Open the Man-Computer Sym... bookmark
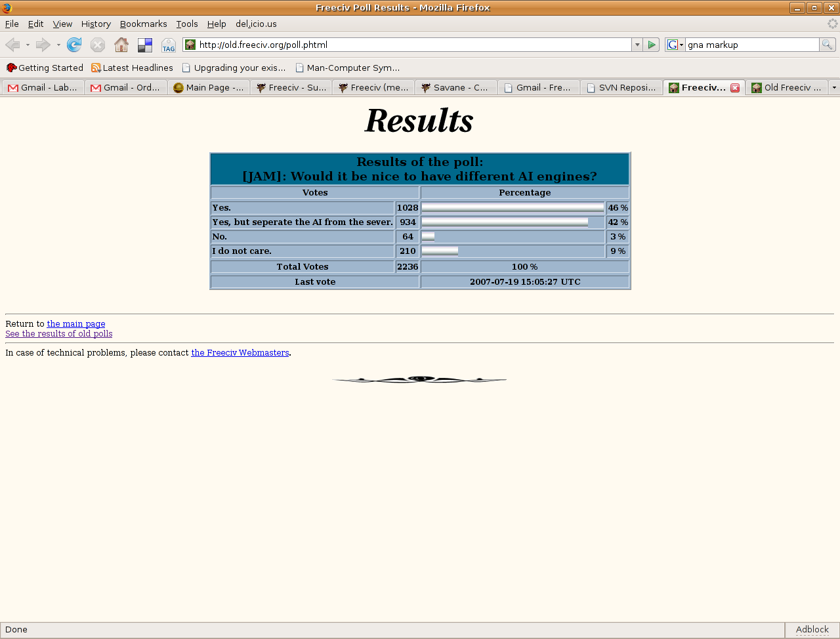 (x=347, y=68)
